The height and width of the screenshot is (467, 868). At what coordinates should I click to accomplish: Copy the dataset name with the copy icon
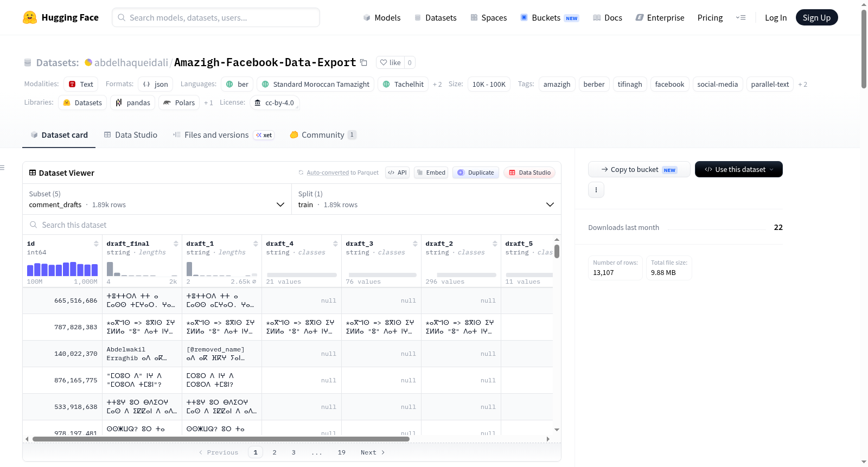tap(364, 63)
